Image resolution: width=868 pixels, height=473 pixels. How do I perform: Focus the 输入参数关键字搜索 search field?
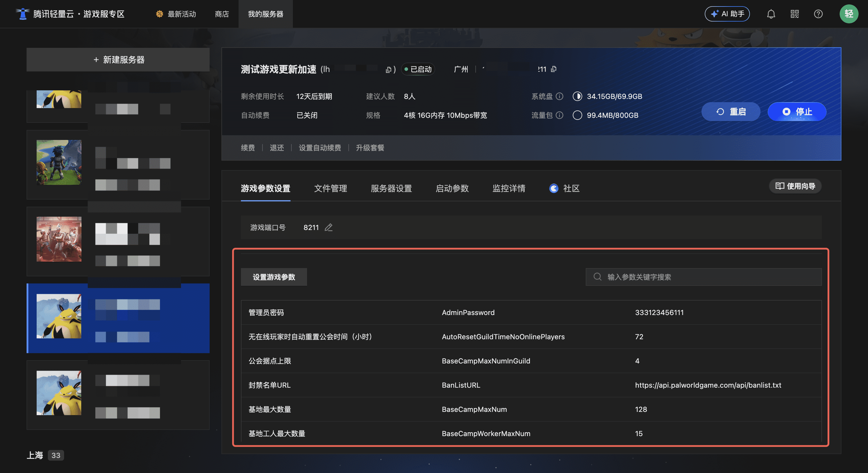(x=704, y=277)
